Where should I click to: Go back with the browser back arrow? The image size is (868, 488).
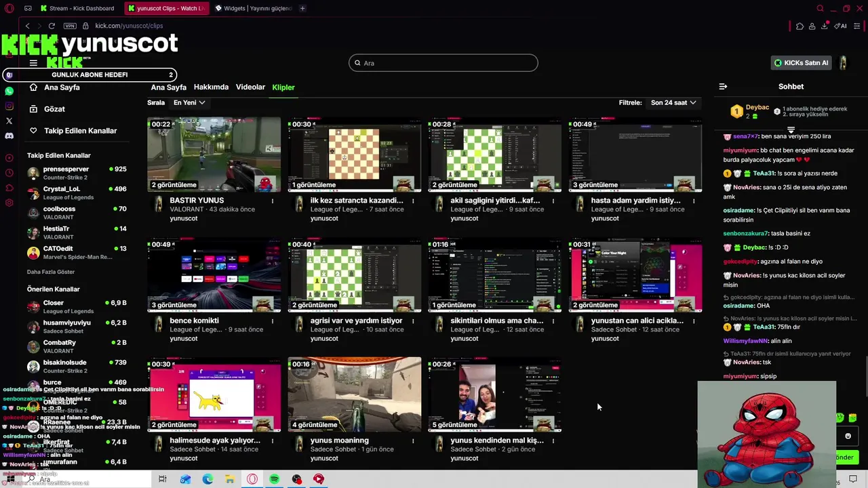[x=28, y=26]
